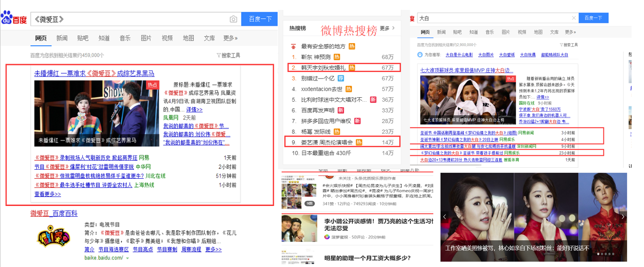Switch to the 新闻 tab in the 微爱豆 search window
644x267 pixels.
coord(62,38)
